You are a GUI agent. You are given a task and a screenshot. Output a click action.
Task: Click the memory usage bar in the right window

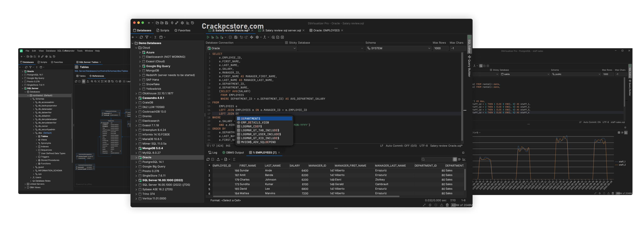pyautogui.click(x=624, y=193)
